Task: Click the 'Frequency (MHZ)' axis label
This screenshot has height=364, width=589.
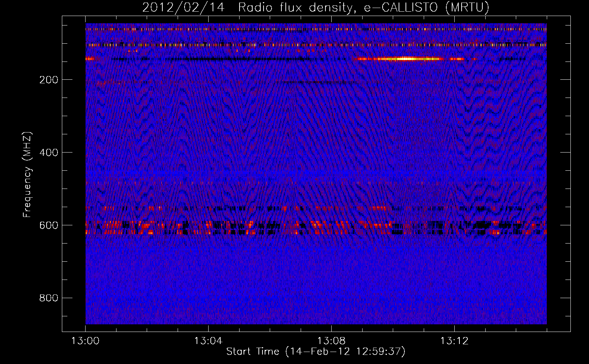Action: coord(27,174)
